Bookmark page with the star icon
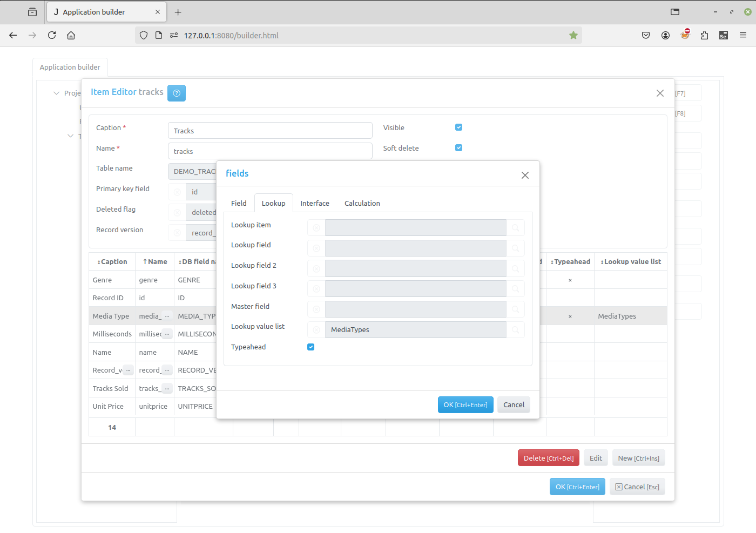The image size is (756, 533). pos(573,36)
